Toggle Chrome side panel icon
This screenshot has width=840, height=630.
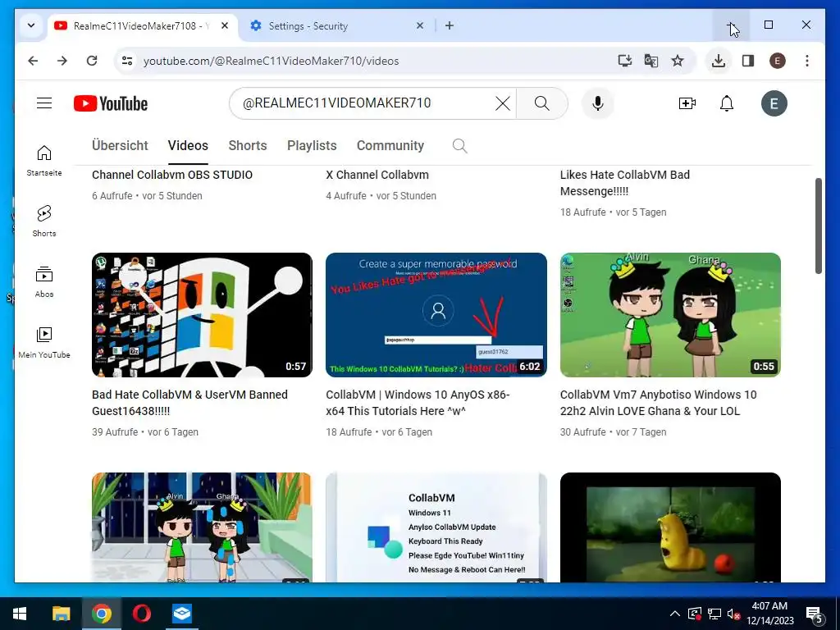748,61
